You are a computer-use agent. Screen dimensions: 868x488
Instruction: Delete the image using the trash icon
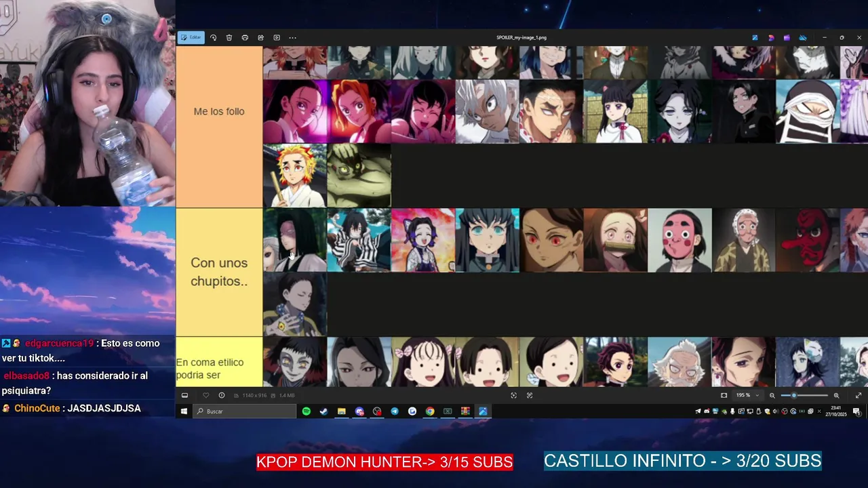(x=229, y=37)
